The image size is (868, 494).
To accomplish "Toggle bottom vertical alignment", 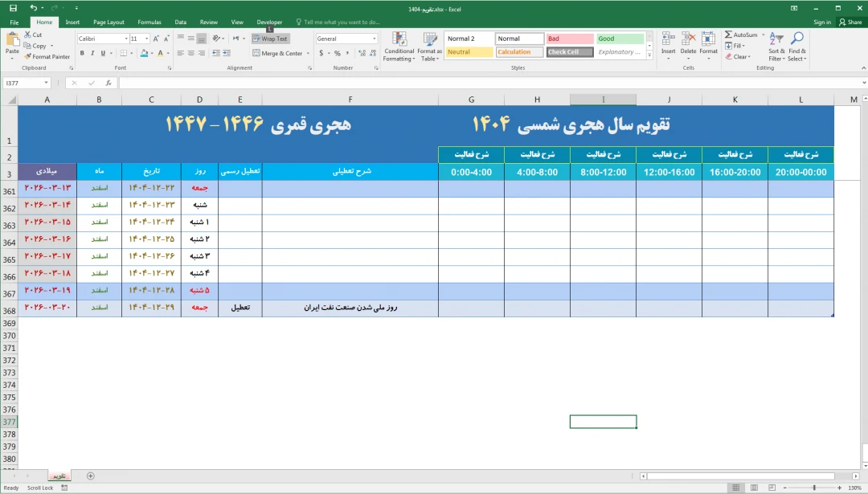I will tap(202, 39).
